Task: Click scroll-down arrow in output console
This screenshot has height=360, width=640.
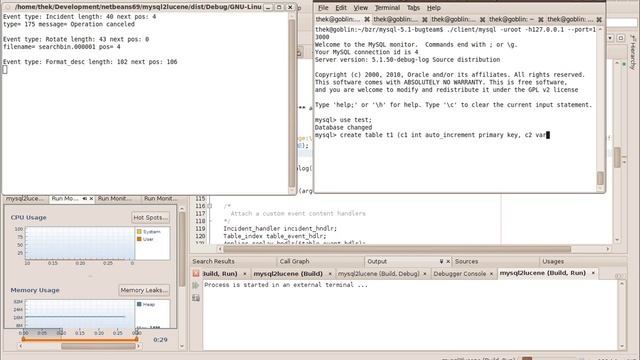Action: (622, 347)
